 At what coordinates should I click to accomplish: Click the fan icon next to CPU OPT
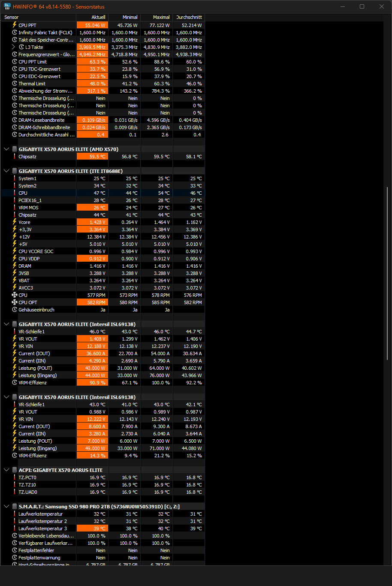click(x=15, y=302)
